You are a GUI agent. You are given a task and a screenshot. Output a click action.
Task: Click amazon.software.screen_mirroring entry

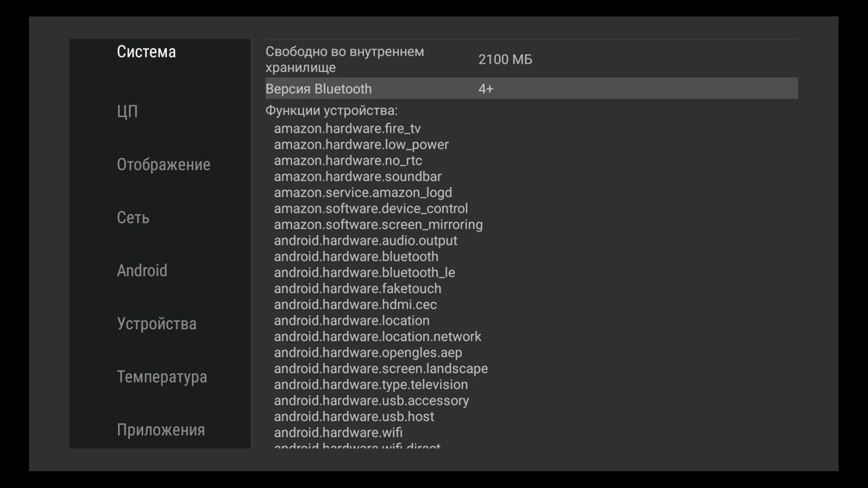[x=378, y=224]
